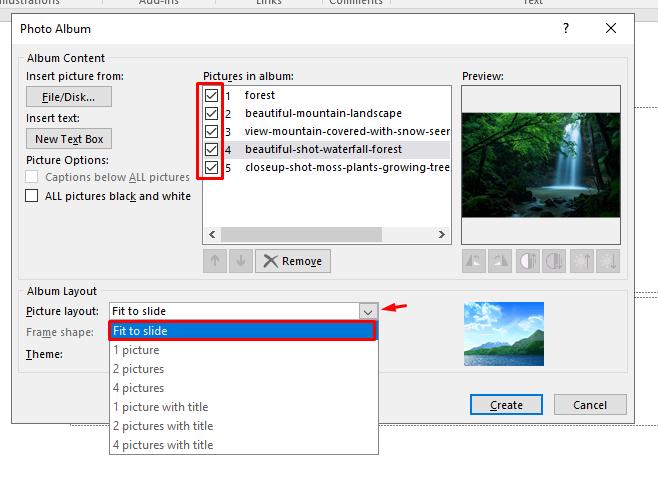The width and height of the screenshot is (658, 483).
Task: Click the scroll left arrow in picture list
Action: tap(212, 235)
